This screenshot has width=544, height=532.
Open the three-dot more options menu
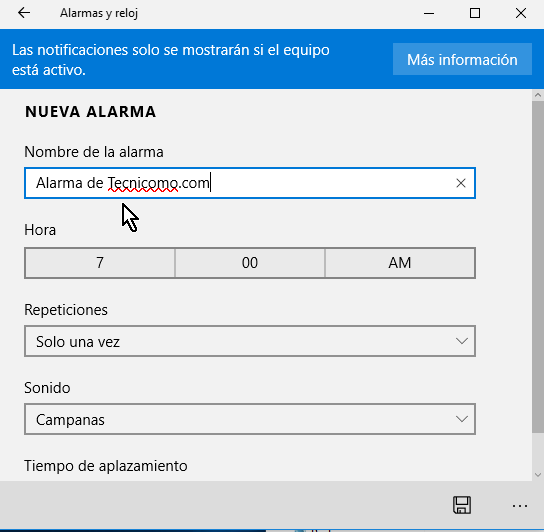click(520, 506)
